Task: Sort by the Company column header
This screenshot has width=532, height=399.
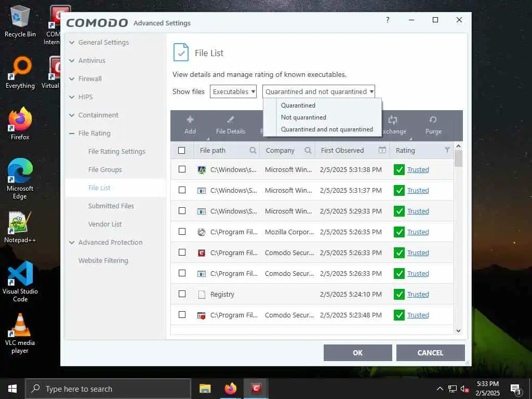Action: point(280,150)
